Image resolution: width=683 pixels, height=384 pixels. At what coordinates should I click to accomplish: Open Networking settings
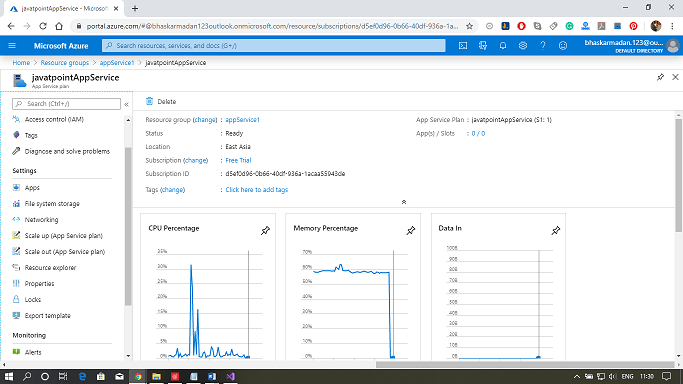point(41,220)
